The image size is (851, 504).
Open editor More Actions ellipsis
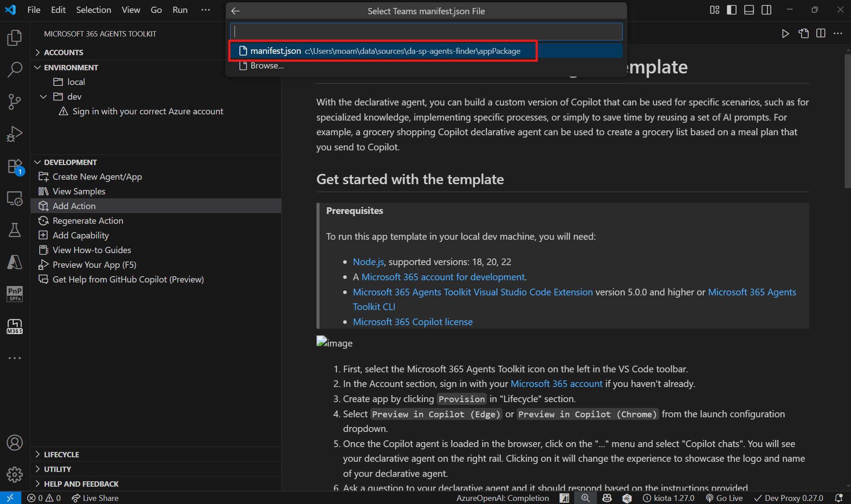[x=838, y=34]
